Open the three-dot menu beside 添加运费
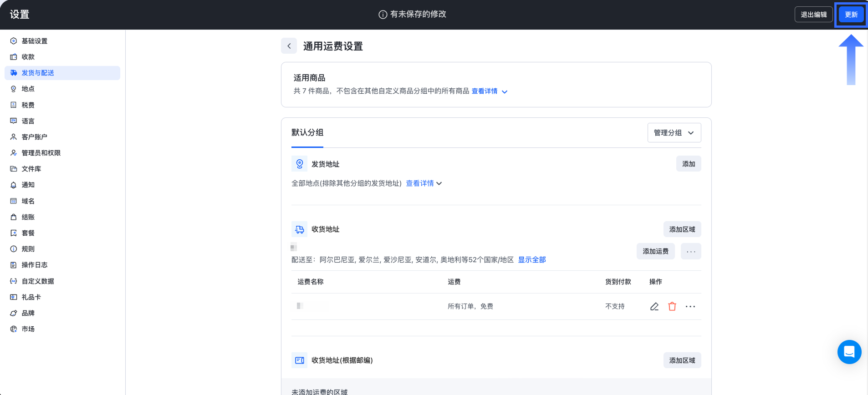The image size is (868, 395). click(x=691, y=252)
